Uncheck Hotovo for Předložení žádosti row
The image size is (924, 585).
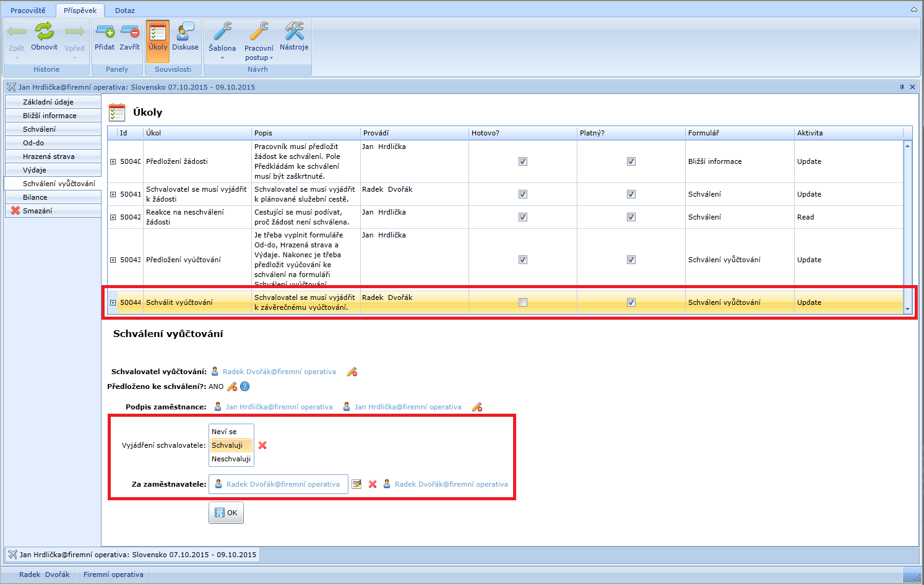point(523,161)
